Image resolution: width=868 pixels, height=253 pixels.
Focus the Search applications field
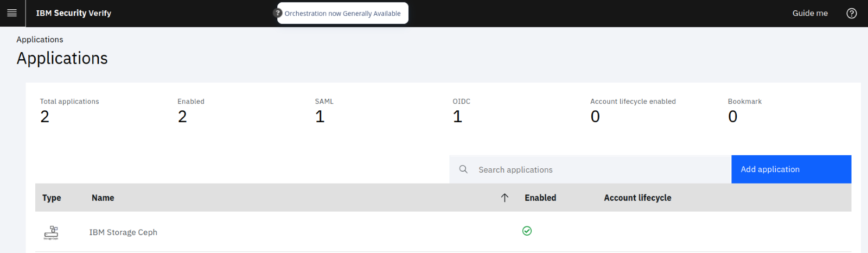(x=590, y=169)
